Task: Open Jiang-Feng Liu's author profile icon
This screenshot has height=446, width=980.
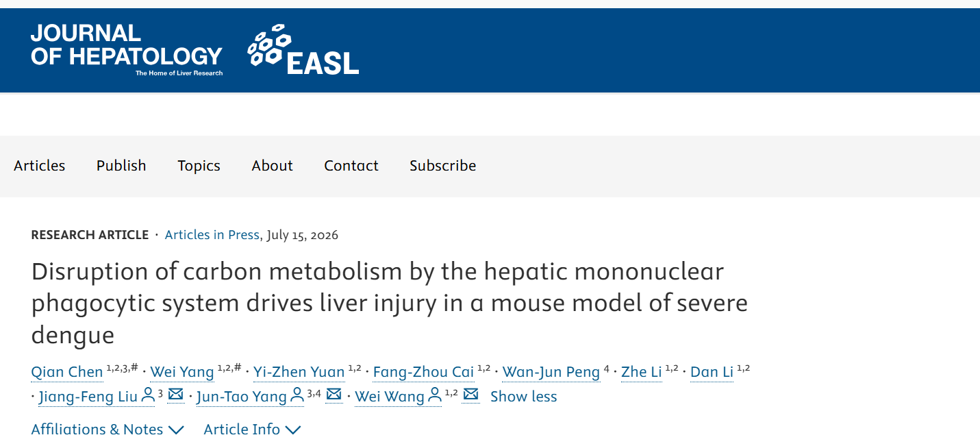Action: coord(148,395)
